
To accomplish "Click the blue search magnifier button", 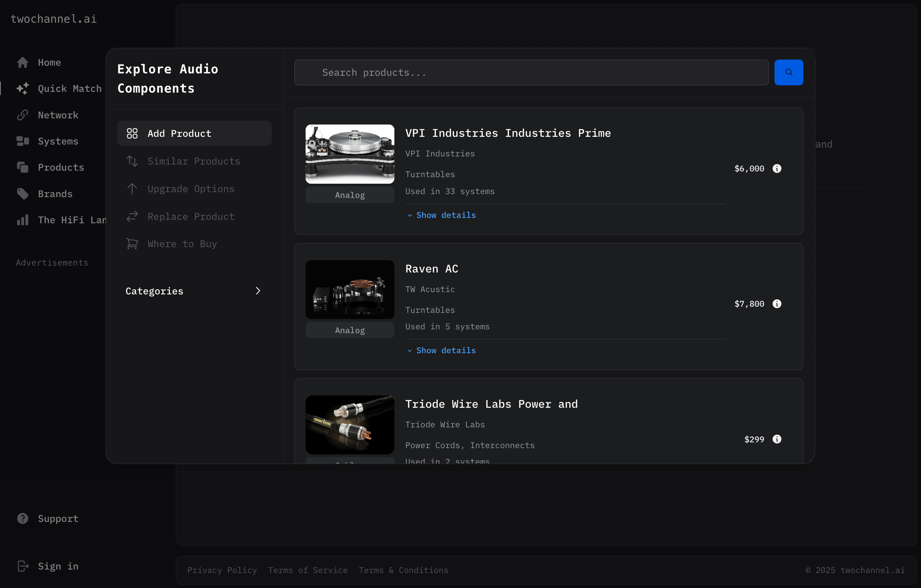I will tap(789, 72).
